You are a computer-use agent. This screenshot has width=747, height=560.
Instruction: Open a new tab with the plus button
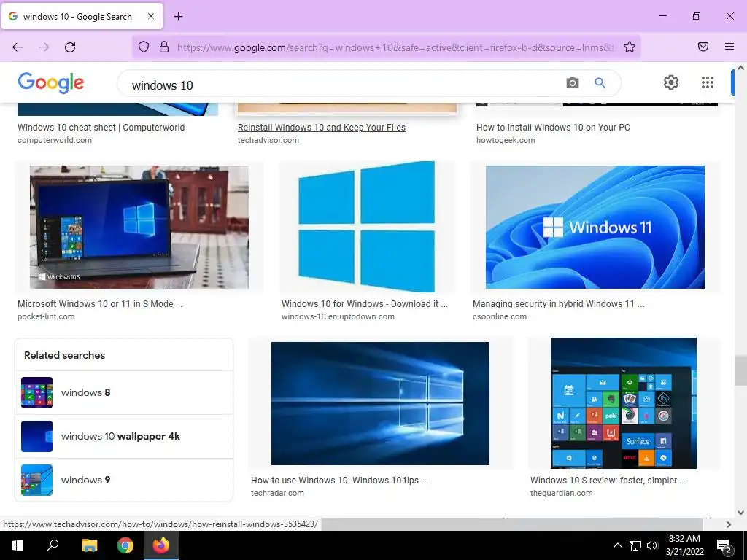(178, 17)
